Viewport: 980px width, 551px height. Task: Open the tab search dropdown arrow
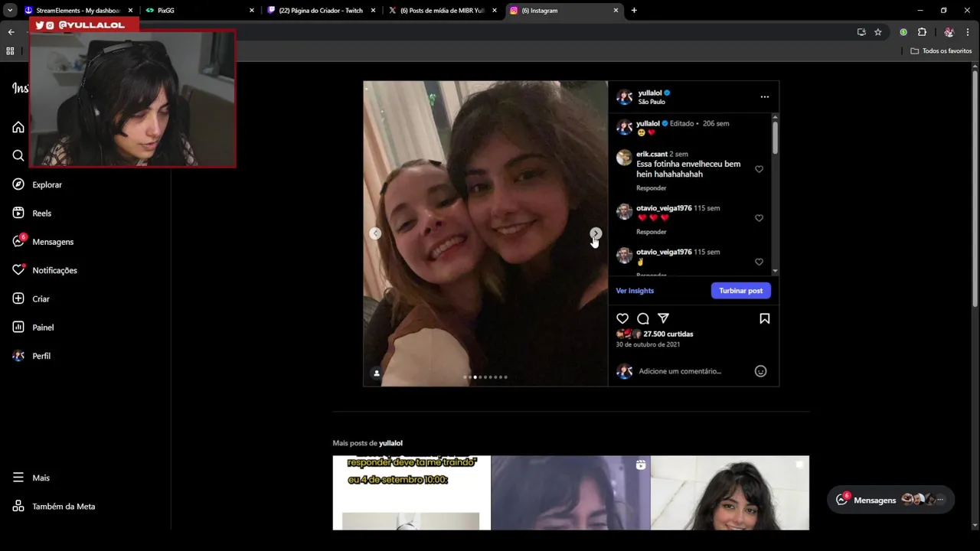click(x=10, y=11)
